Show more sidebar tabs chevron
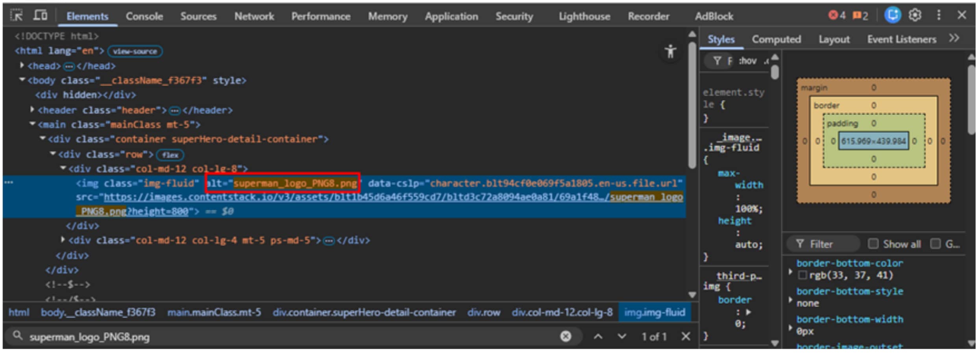 coord(954,39)
